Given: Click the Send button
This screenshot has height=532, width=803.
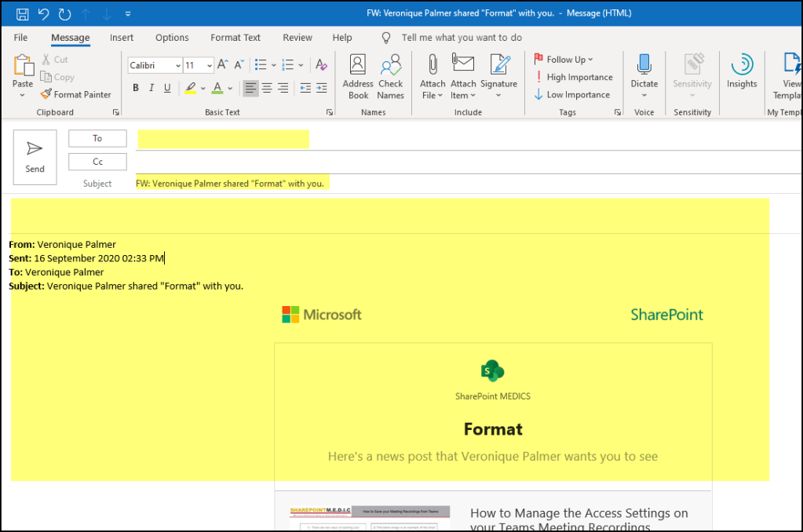Looking at the screenshot, I should [35, 157].
